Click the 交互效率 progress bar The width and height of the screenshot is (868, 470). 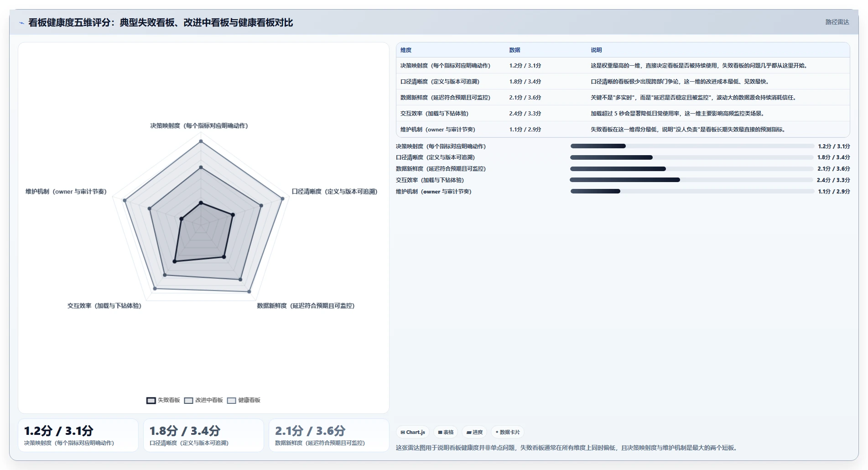(692, 180)
